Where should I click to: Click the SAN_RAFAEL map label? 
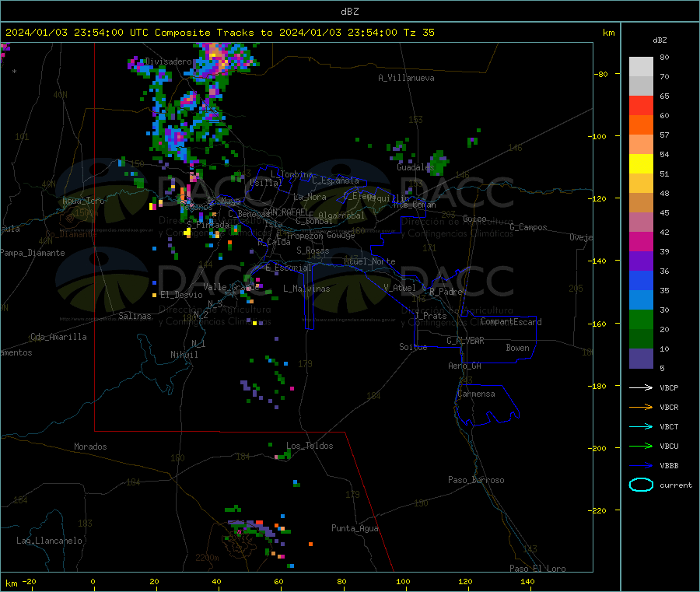click(x=285, y=212)
